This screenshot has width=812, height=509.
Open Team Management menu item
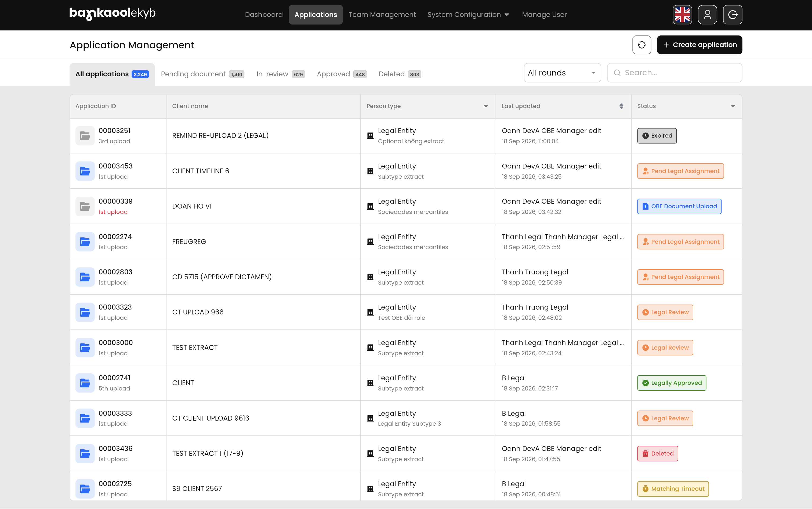point(382,15)
